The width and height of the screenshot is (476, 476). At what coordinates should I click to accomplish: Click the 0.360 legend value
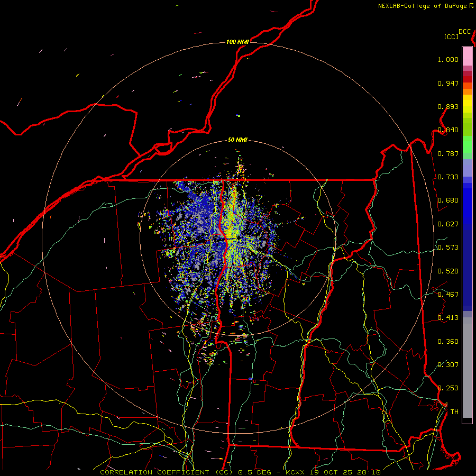(448, 342)
